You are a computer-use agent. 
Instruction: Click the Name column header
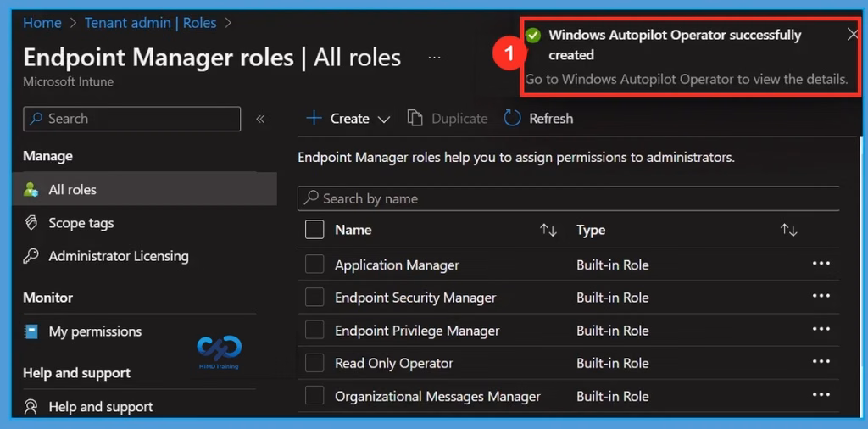click(353, 230)
